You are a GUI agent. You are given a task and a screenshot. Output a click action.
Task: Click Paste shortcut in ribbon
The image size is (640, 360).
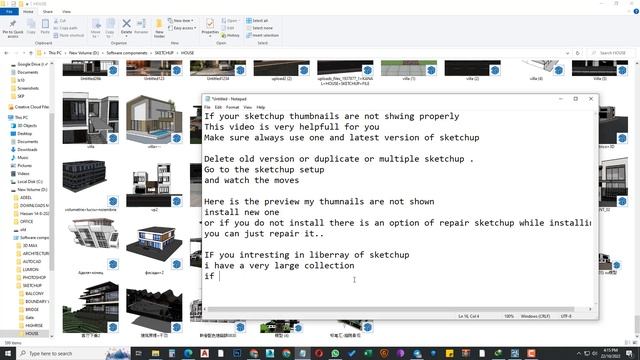69,36
